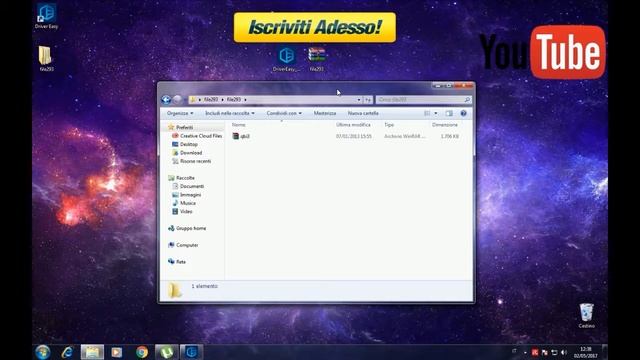This screenshot has height=360, width=640.
Task: Click Nuova cartella button
Action: coord(363,113)
